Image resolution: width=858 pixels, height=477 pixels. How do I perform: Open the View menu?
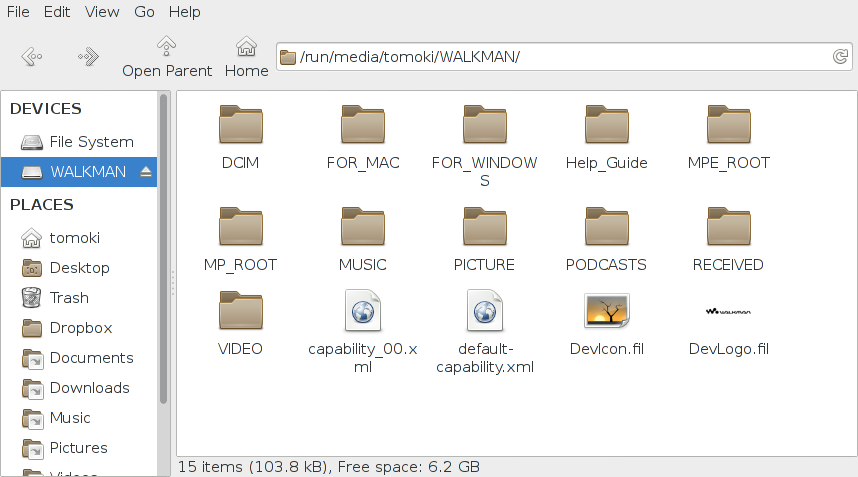coord(102,11)
